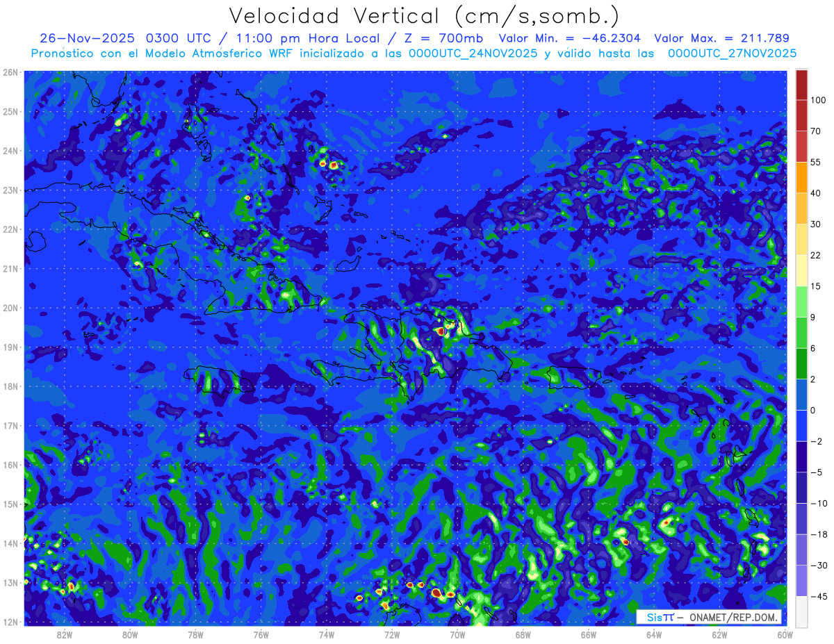Click 'Valor Min. = -46.2304' value

tap(570, 38)
